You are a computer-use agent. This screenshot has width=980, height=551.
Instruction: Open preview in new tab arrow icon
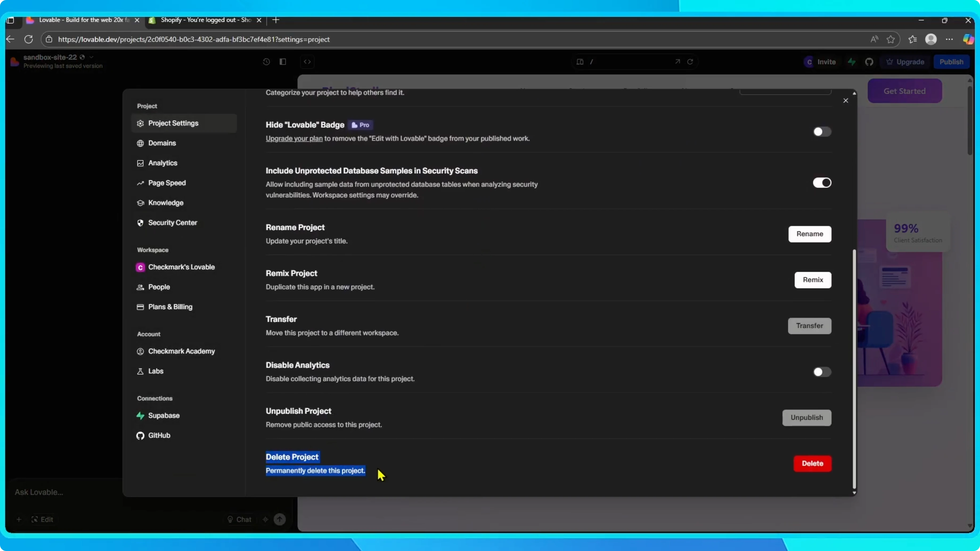pos(677,61)
